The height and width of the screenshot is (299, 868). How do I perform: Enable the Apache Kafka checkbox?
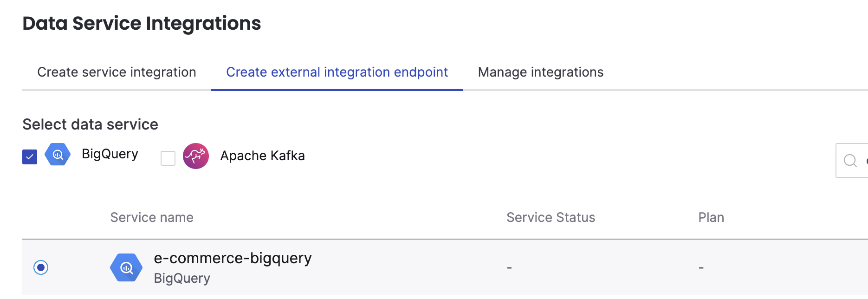point(168,159)
